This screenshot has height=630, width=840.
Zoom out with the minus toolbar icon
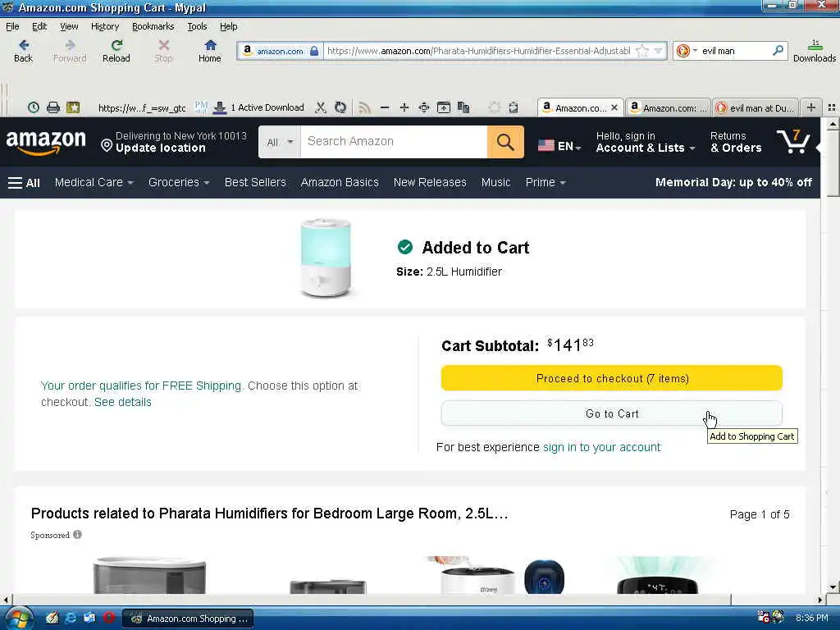[x=385, y=107]
